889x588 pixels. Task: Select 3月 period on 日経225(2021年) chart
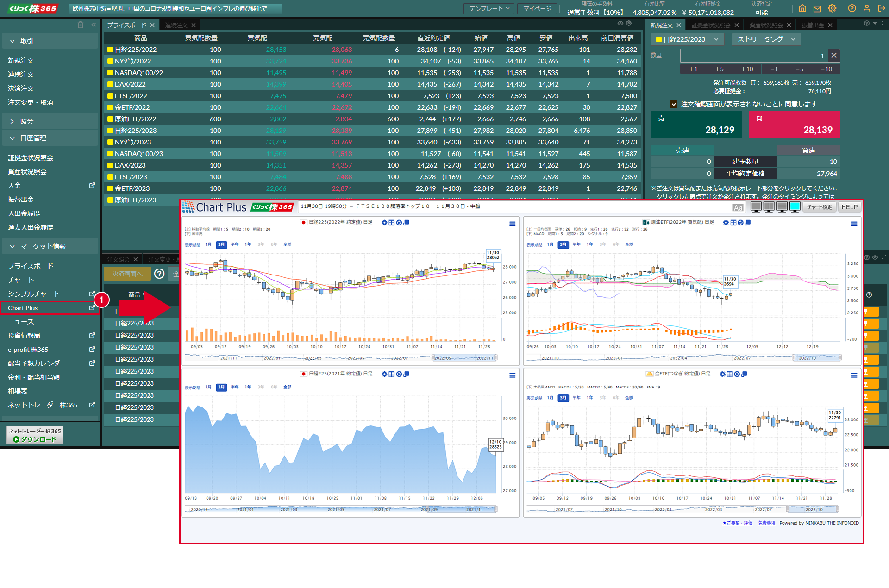click(221, 387)
